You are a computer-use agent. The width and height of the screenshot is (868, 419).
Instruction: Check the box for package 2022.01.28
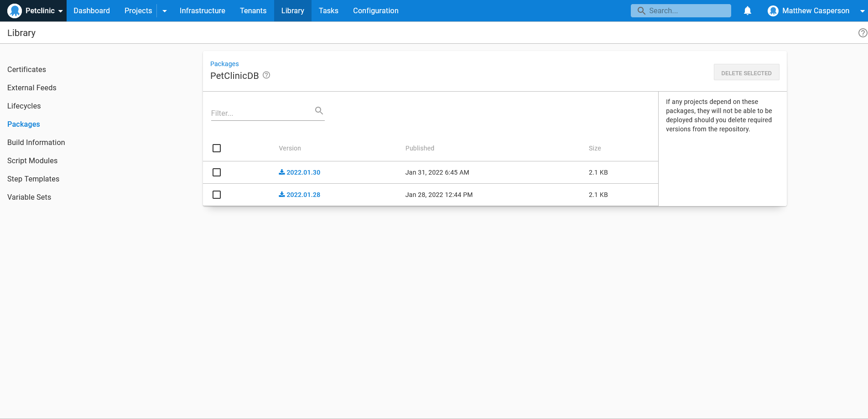(217, 195)
